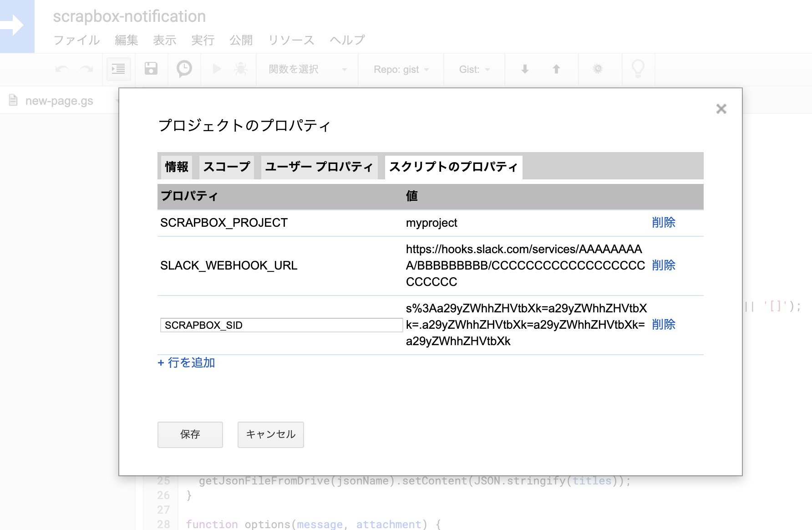This screenshot has height=530, width=812.
Task: Click the scrapbox-notification project title
Action: (x=129, y=17)
